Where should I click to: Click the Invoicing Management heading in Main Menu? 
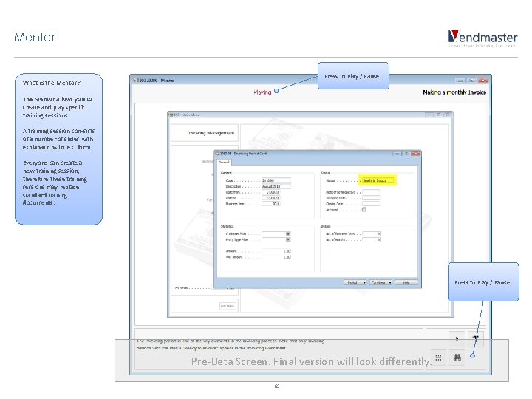tap(211, 133)
